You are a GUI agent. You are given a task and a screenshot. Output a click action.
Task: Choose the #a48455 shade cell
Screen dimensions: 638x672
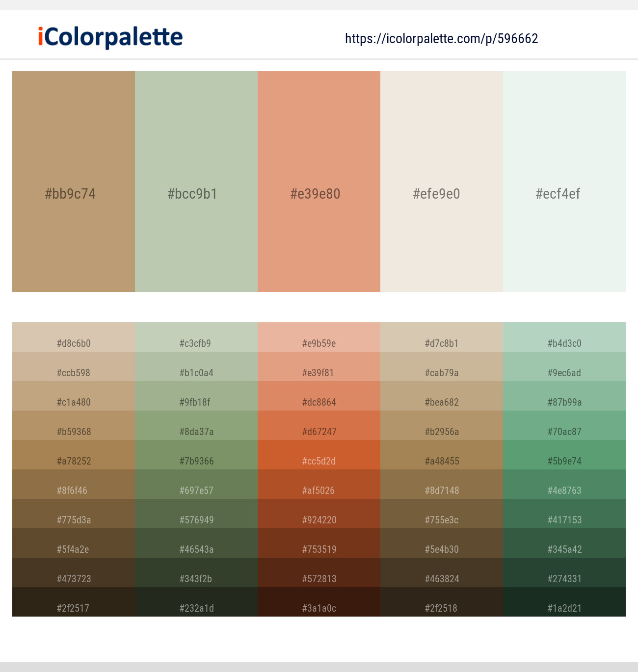coord(442,455)
